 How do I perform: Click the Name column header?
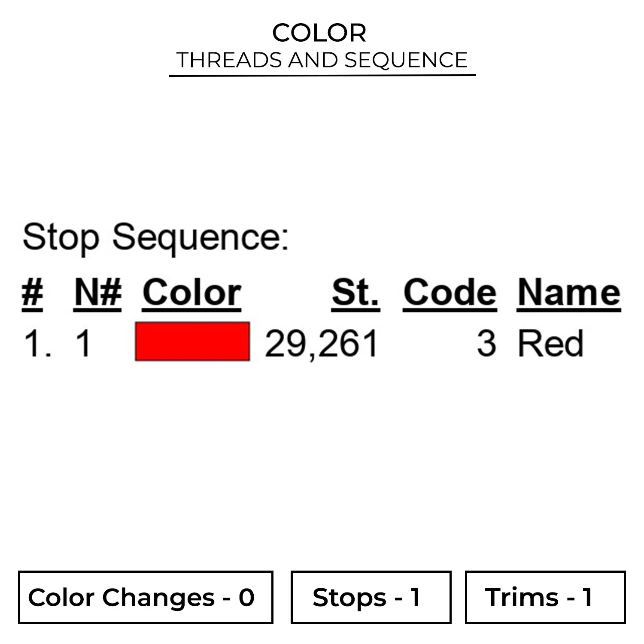click(569, 292)
